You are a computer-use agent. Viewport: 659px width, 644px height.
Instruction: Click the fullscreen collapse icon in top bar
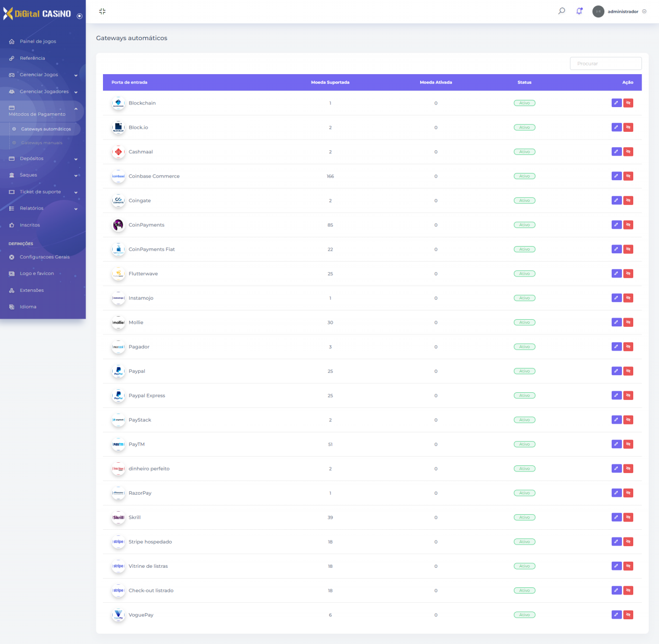(102, 11)
